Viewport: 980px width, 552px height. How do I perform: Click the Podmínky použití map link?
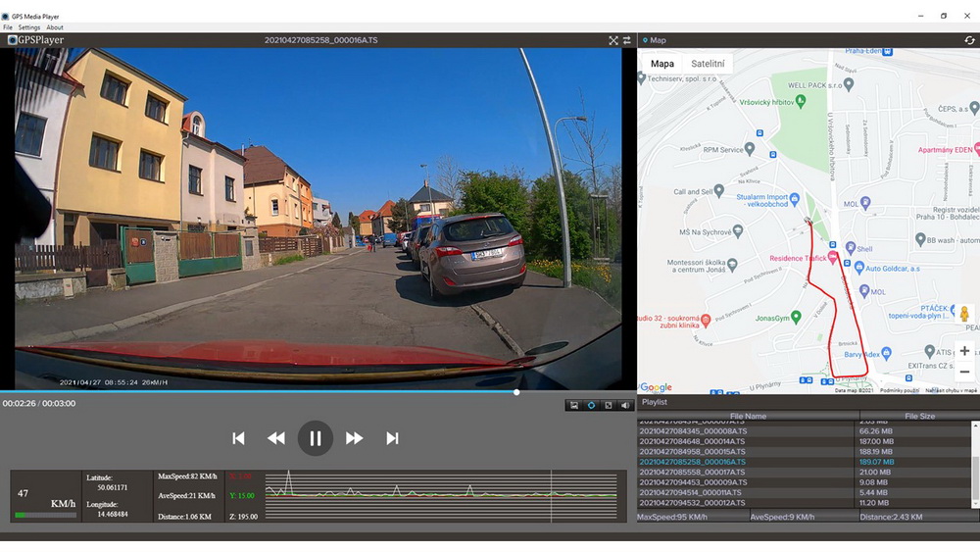(900, 390)
